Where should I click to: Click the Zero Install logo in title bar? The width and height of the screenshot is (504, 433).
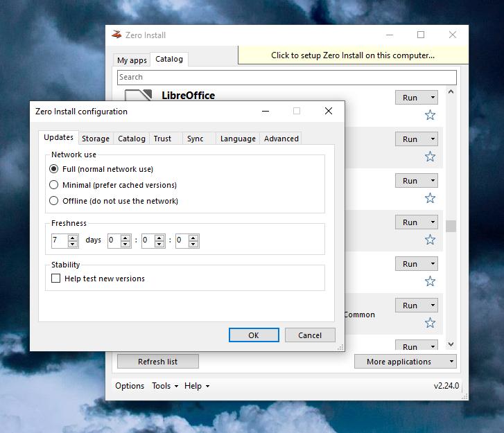pyautogui.click(x=116, y=35)
